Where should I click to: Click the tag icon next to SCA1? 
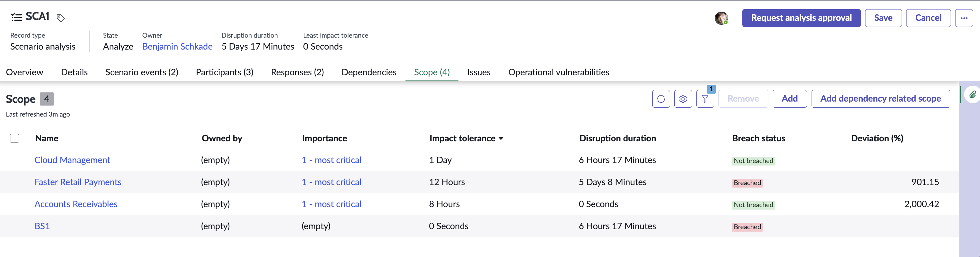click(61, 18)
